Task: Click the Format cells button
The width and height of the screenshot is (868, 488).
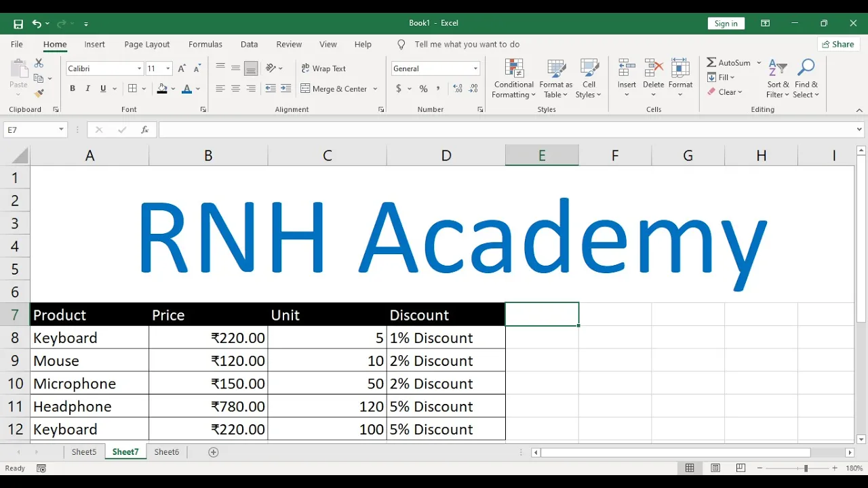Action: (x=680, y=79)
